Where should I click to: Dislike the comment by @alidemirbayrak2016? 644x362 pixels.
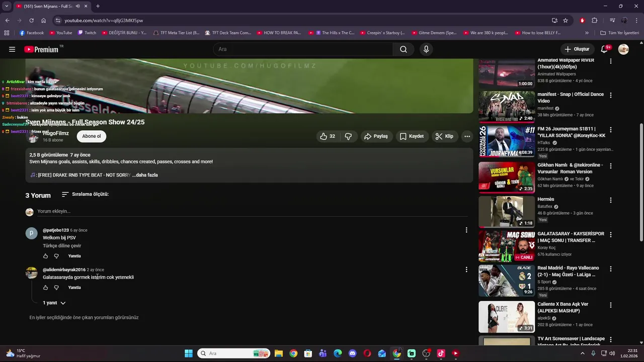click(56, 288)
